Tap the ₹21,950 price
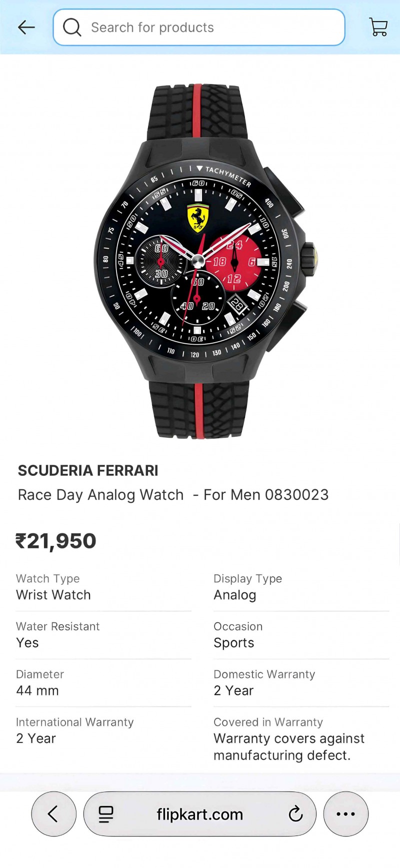 (56, 541)
